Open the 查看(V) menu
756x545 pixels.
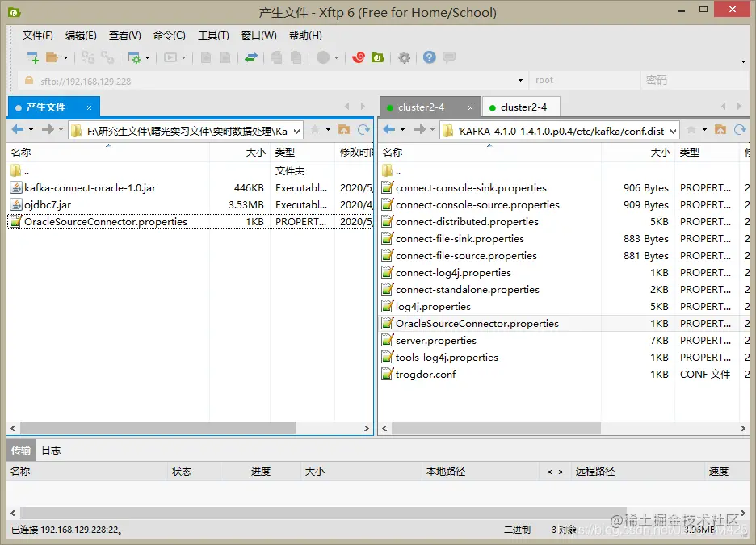coord(125,36)
